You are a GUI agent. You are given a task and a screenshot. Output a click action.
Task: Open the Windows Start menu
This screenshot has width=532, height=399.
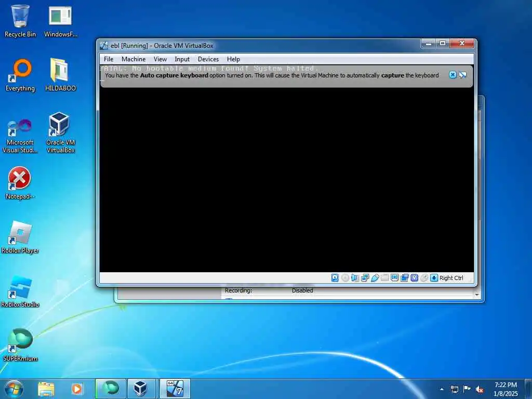point(14,389)
